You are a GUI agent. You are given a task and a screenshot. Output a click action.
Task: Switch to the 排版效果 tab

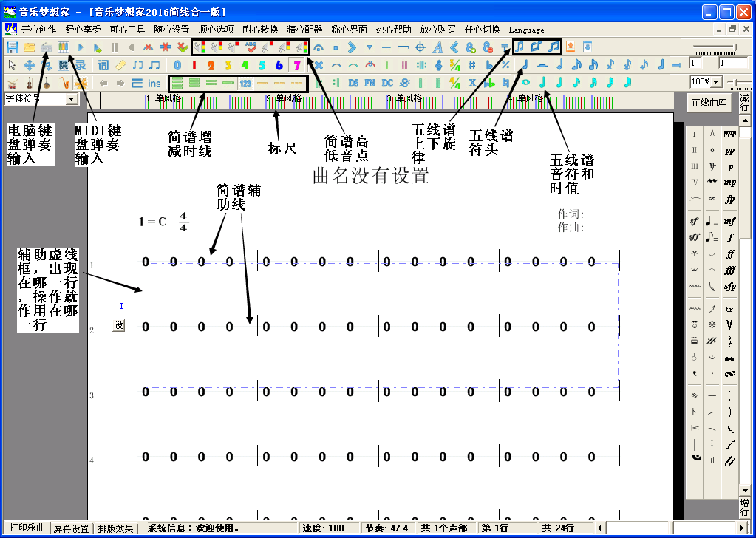pyautogui.click(x=116, y=528)
